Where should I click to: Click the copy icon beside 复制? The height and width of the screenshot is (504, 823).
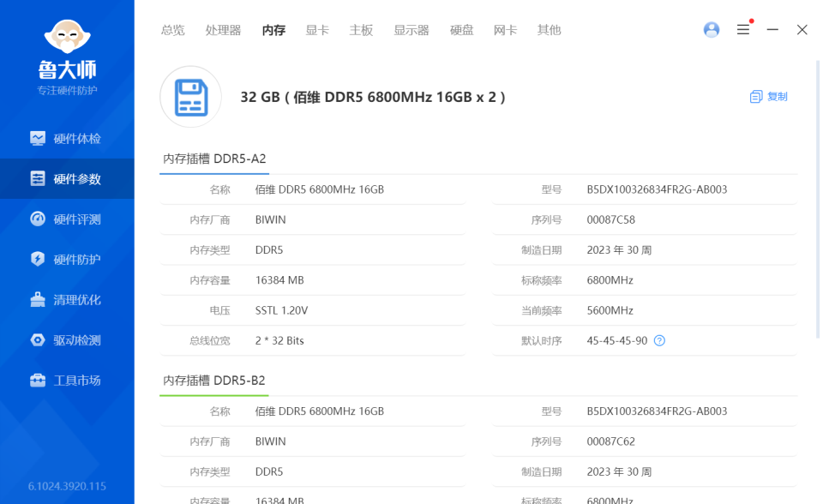coord(756,97)
